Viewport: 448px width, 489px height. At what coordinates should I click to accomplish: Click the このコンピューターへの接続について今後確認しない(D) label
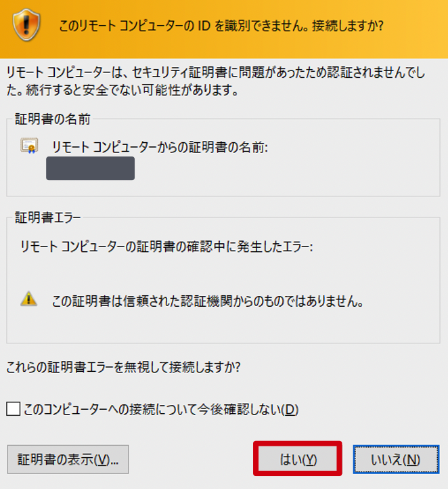(161, 409)
